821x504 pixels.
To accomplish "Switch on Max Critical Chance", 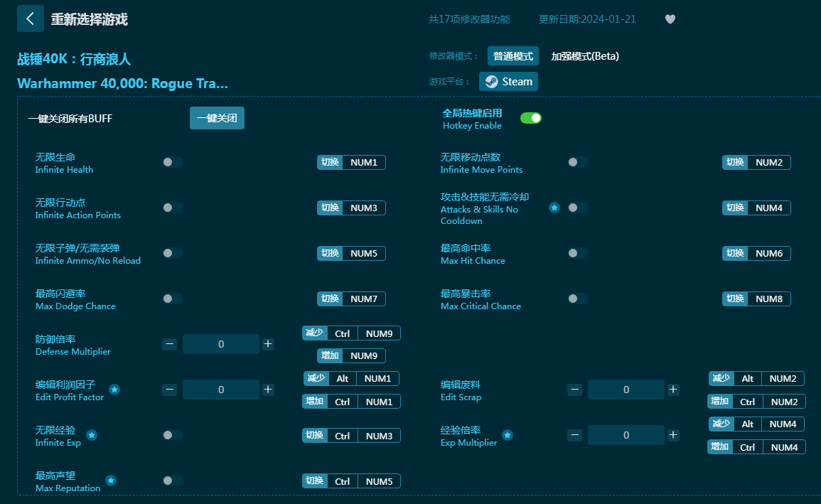I will (x=577, y=299).
